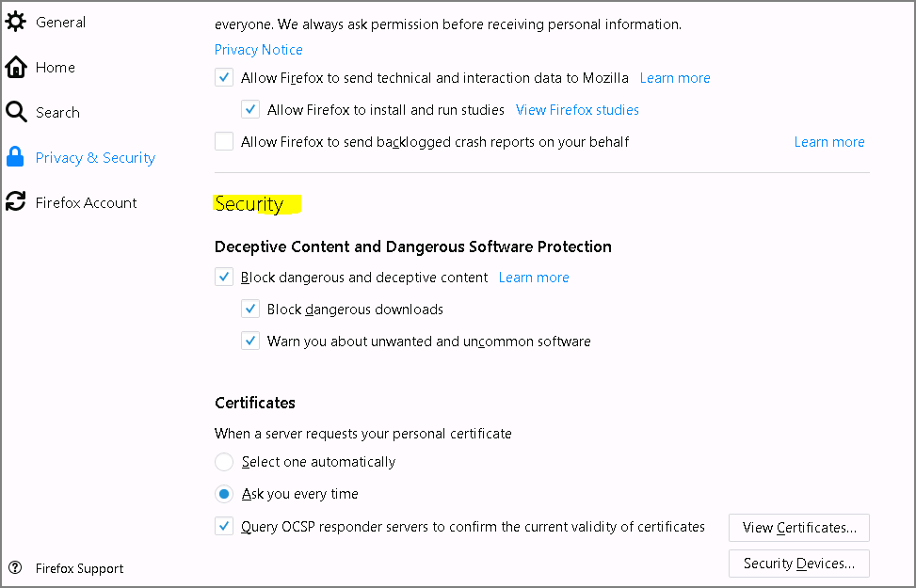Uncheck Block dangerous downloads
Image resolution: width=916 pixels, height=588 pixels.
coord(250,309)
